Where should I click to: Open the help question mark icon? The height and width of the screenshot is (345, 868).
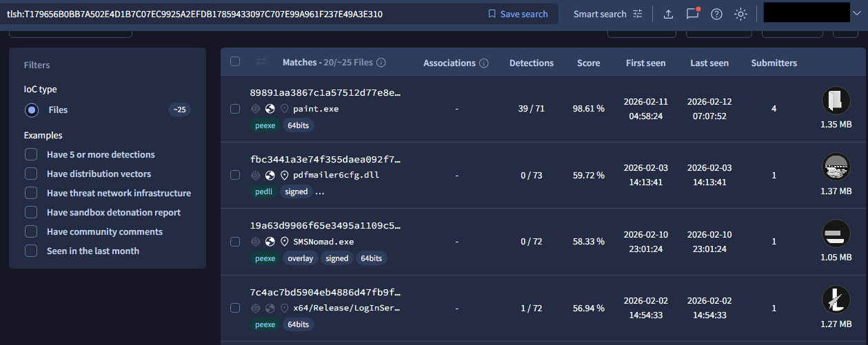point(716,14)
